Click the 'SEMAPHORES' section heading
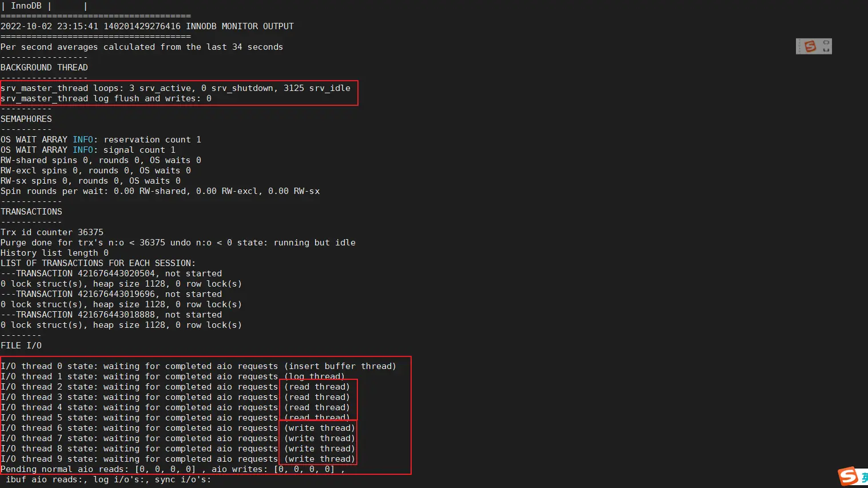The height and width of the screenshot is (488, 868). [26, 119]
